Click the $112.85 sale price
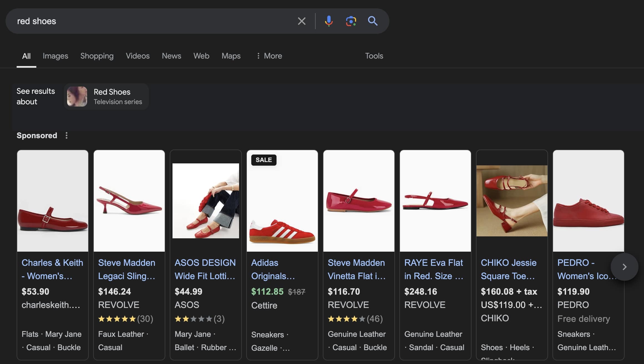This screenshot has width=644, height=364. (267, 292)
